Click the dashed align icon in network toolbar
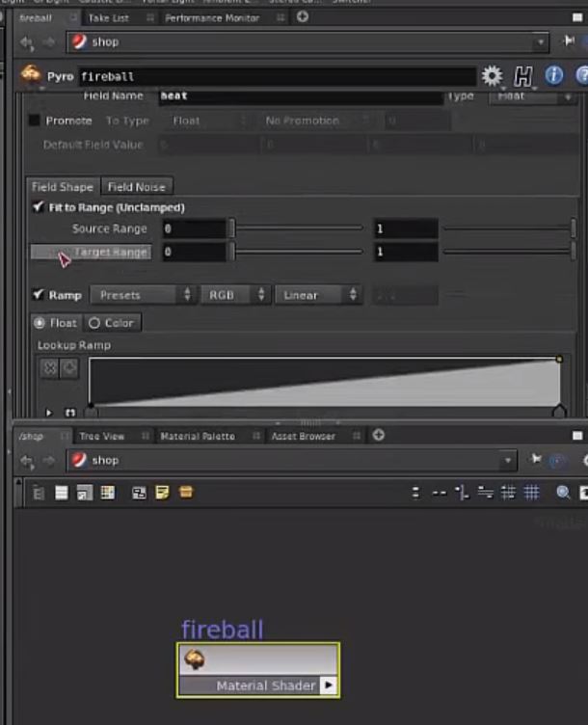This screenshot has height=725, width=588. [439, 493]
